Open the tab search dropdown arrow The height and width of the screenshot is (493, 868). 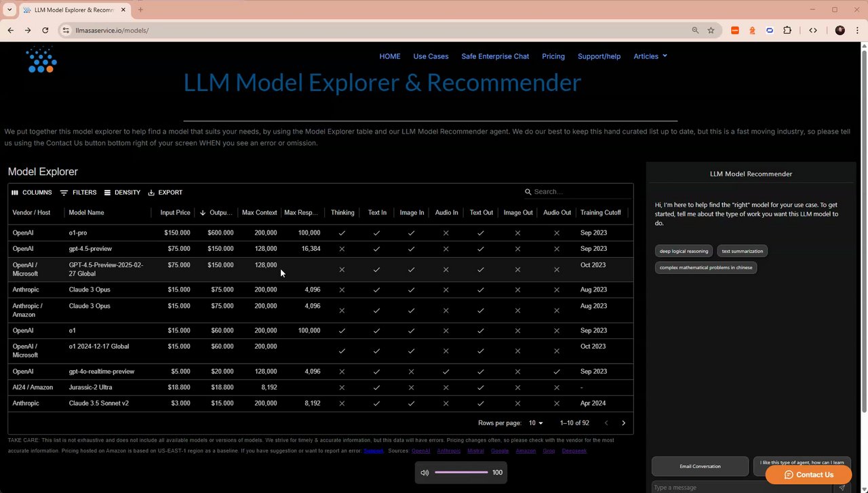point(9,9)
